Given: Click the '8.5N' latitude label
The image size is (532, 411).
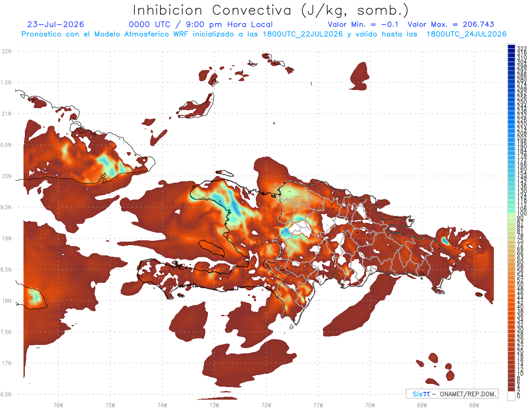Looking at the screenshot, I should click(7, 270).
